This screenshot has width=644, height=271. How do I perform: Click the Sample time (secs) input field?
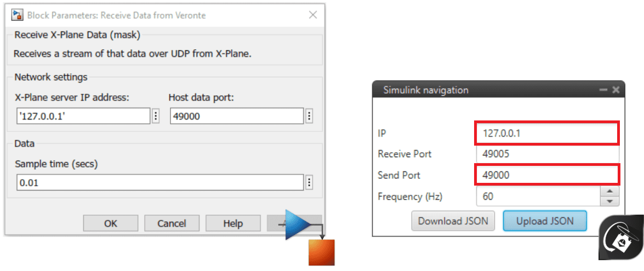[159, 182]
